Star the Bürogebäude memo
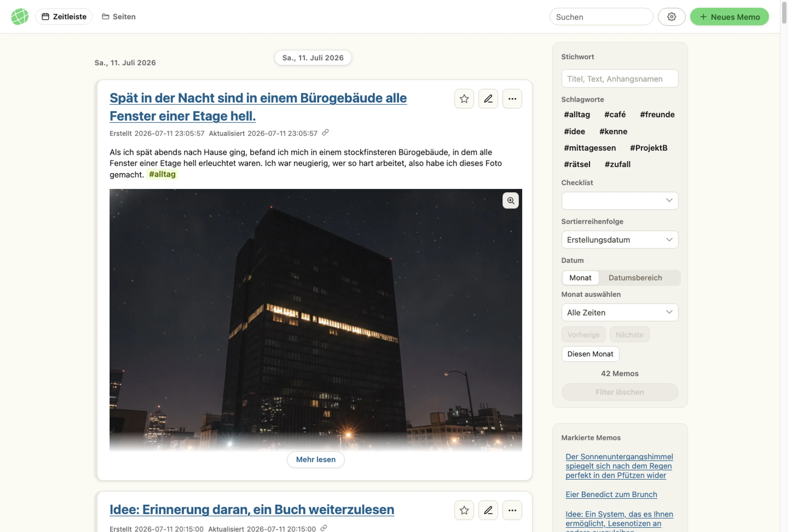Image resolution: width=788 pixels, height=532 pixels. click(x=464, y=99)
